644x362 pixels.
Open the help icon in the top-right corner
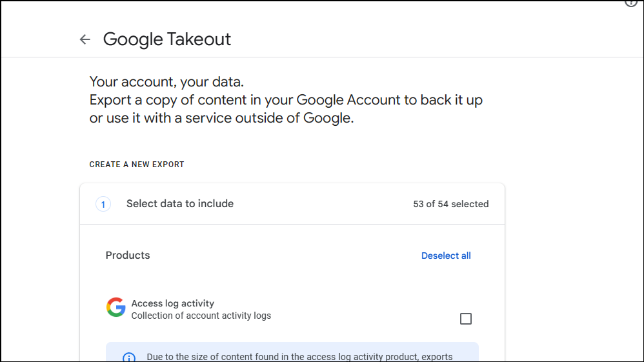(x=631, y=3)
